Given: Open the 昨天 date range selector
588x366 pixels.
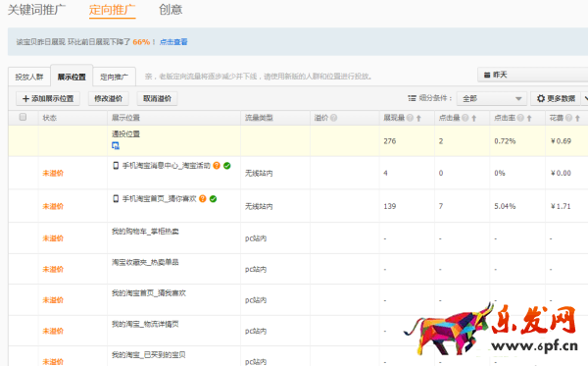Looking at the screenshot, I should 532,76.
